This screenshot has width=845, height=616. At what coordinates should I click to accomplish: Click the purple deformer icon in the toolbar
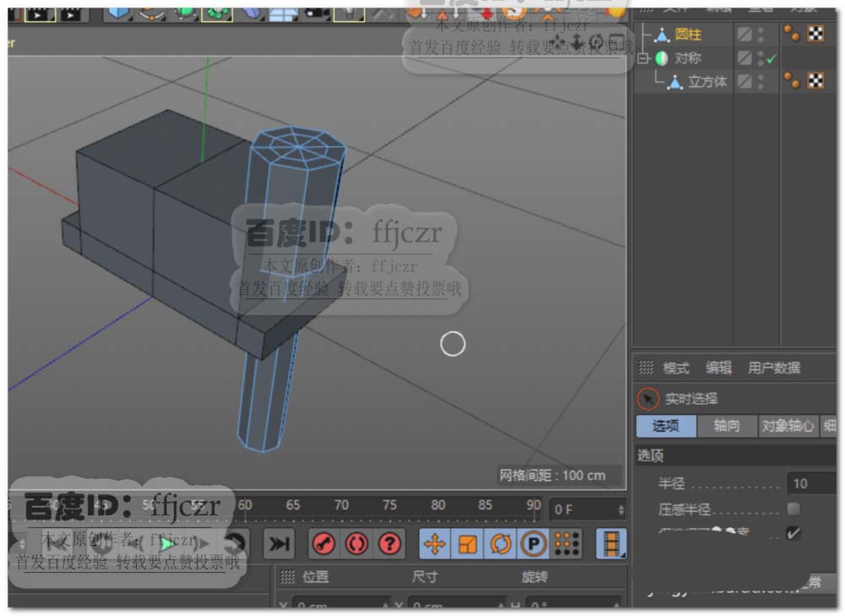(251, 14)
